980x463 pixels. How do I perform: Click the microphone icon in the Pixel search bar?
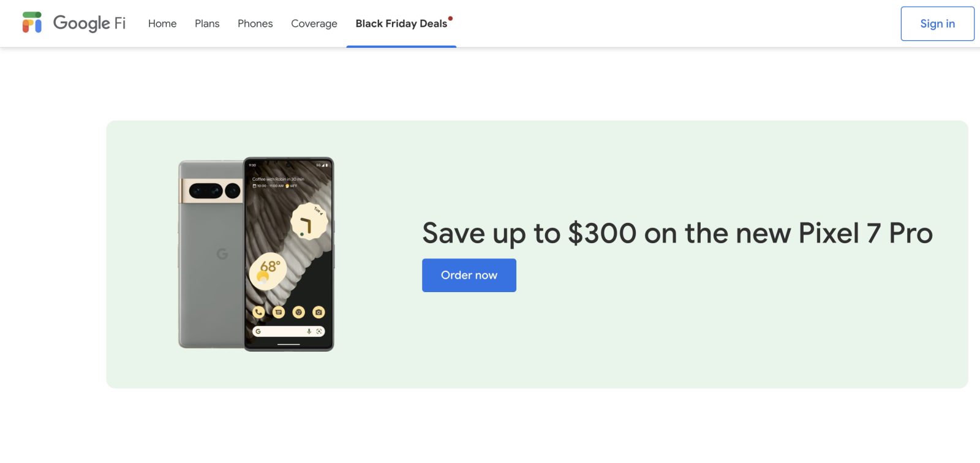coord(309,331)
